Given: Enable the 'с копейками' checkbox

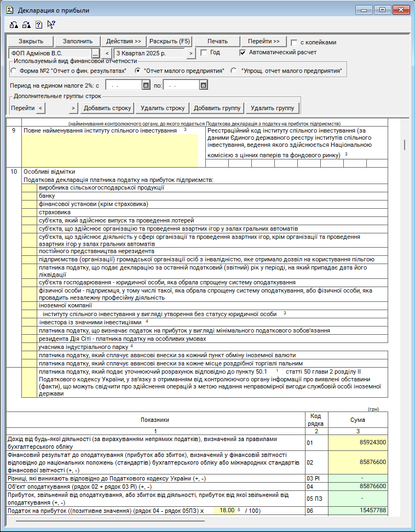Looking at the screenshot, I should 295,43.
